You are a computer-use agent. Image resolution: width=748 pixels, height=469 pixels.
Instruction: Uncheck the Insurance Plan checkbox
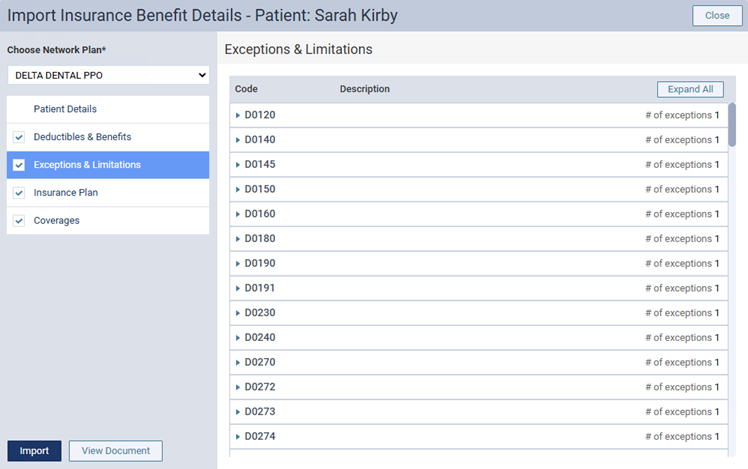point(19,193)
